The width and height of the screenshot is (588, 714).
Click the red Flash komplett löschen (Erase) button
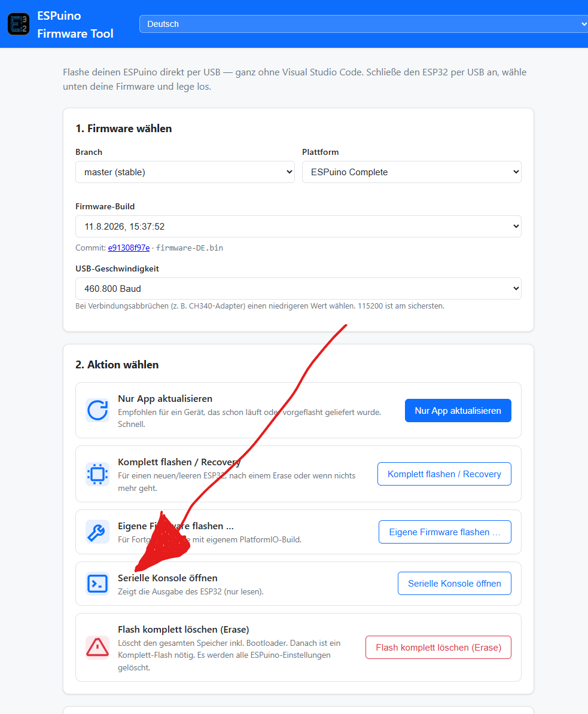[438, 648]
